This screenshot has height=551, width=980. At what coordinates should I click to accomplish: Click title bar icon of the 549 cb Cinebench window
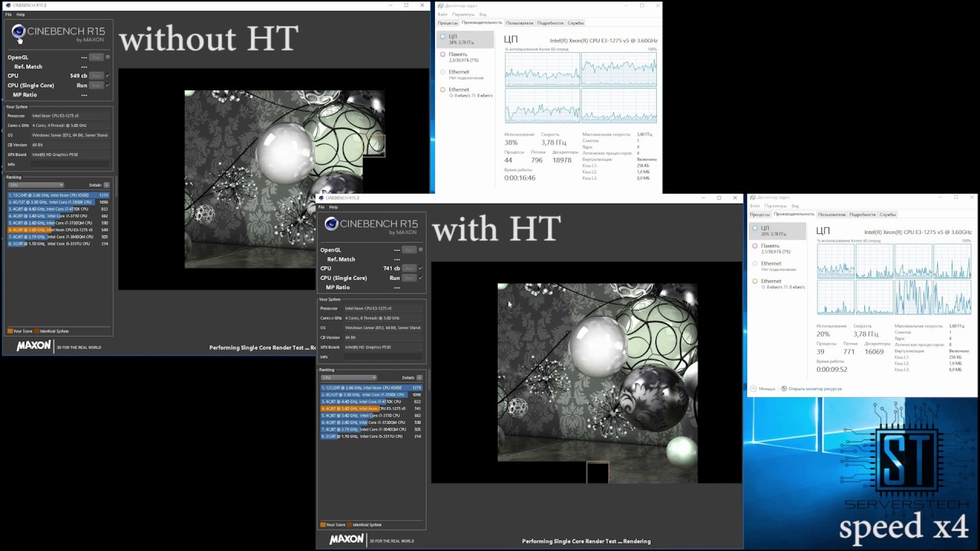(x=7, y=5)
